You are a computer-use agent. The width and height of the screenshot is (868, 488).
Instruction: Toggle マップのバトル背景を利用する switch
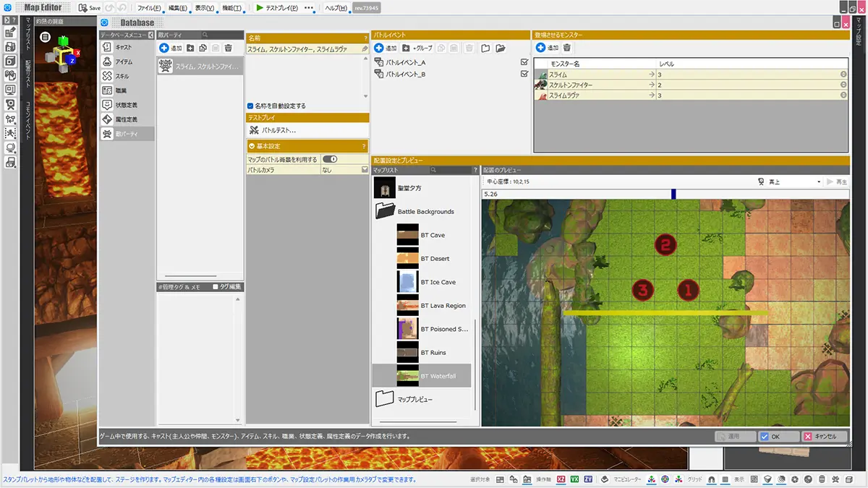[x=330, y=159]
